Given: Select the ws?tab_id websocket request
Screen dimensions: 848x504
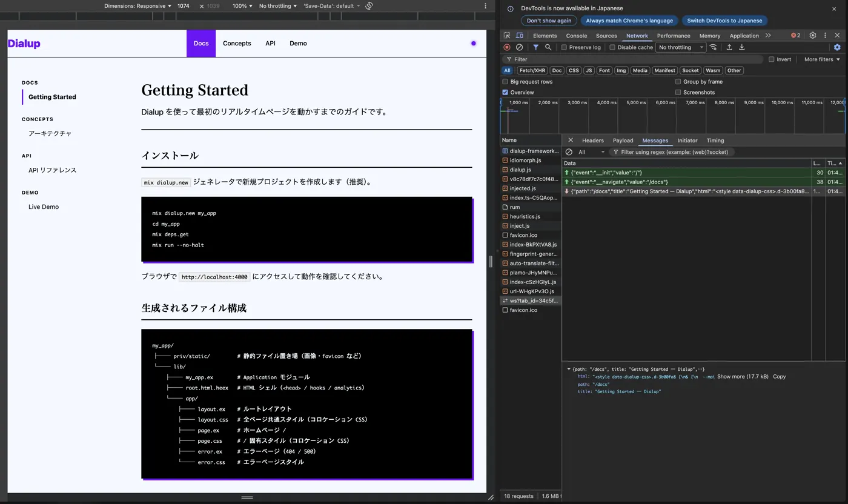Looking at the screenshot, I should (530, 300).
